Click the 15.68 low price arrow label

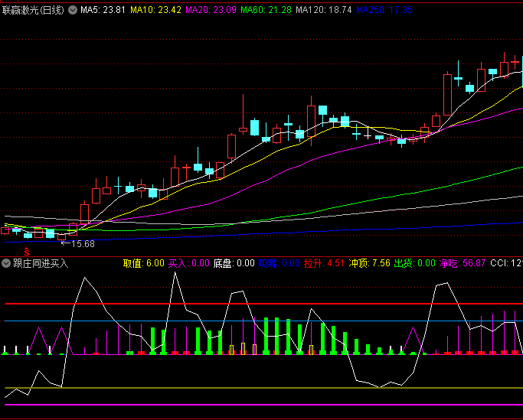point(77,244)
